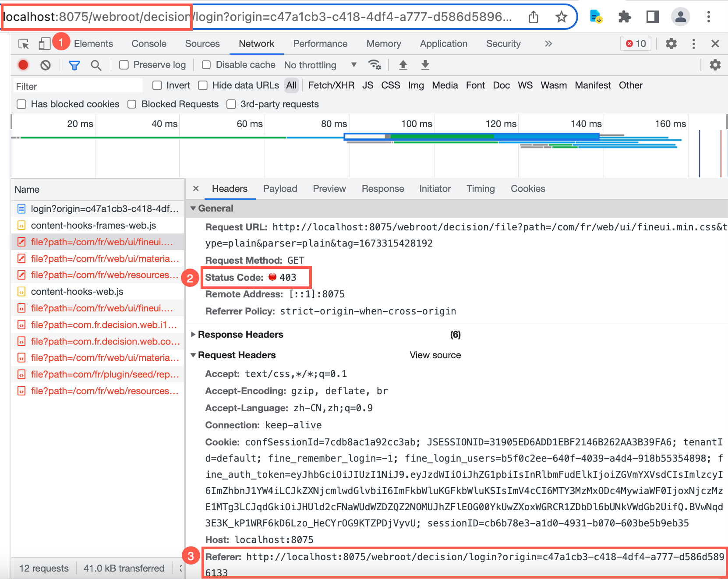
Task: Clear the network requests list
Action: tap(46, 64)
